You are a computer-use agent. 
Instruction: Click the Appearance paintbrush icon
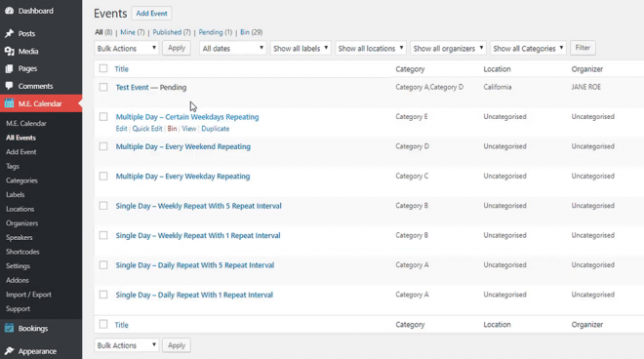[9, 351]
